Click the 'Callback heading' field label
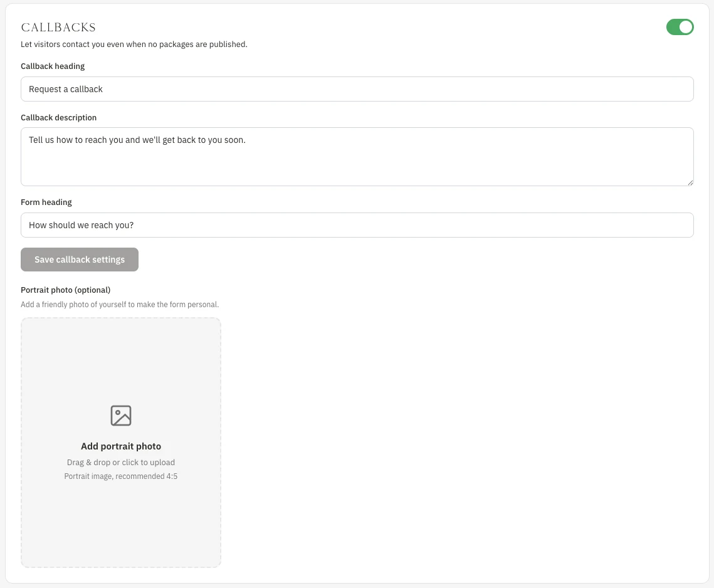 tap(53, 66)
